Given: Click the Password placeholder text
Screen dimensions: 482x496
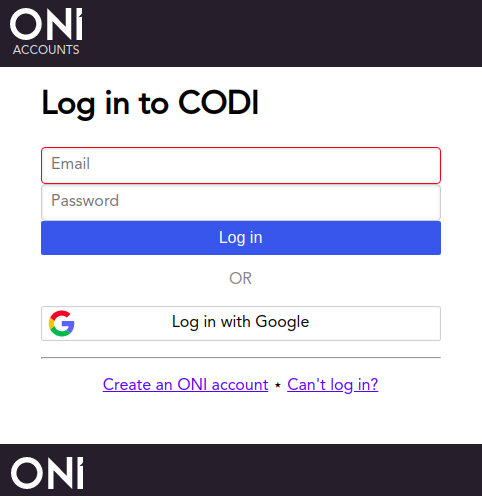Looking at the screenshot, I should pos(85,201).
